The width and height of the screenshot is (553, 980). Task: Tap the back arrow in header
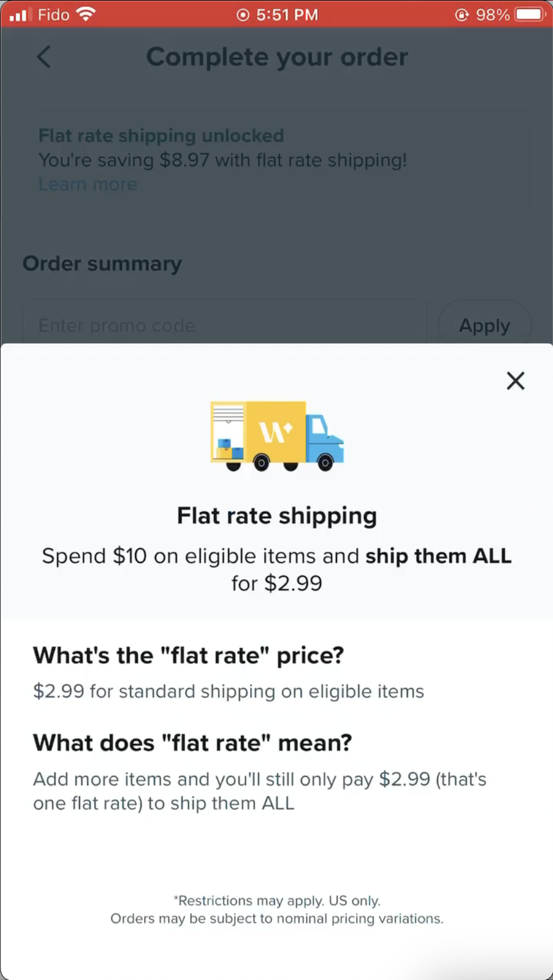[44, 58]
